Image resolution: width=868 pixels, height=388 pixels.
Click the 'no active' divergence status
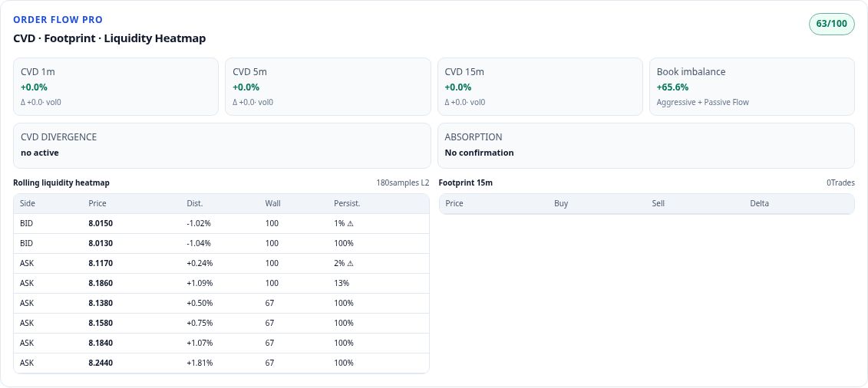(x=40, y=153)
